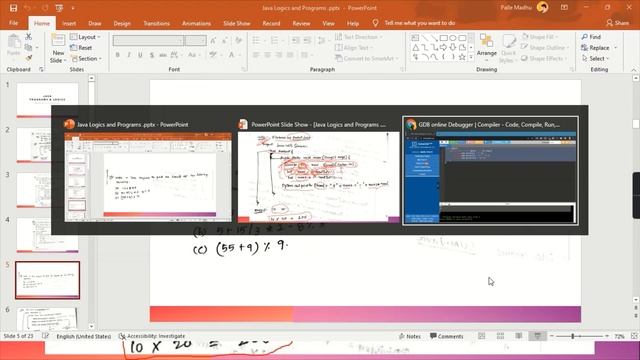Click the Slide Sorter view icon
Viewport: 640px width, 360px height.
point(500,336)
